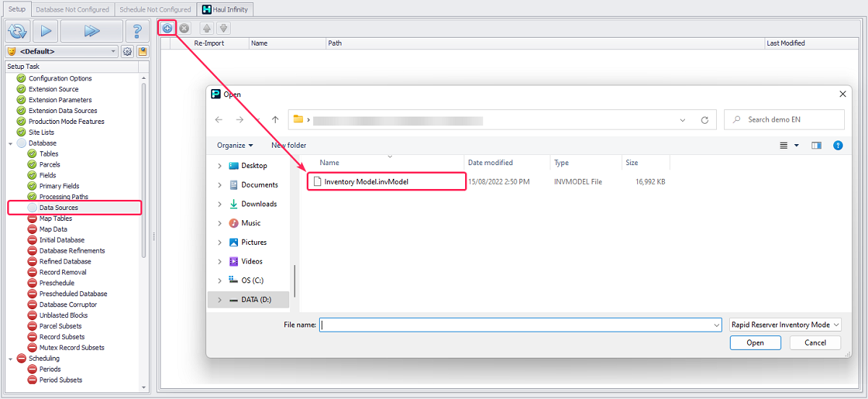
Task: Open the address bar history dropdown
Action: point(683,119)
